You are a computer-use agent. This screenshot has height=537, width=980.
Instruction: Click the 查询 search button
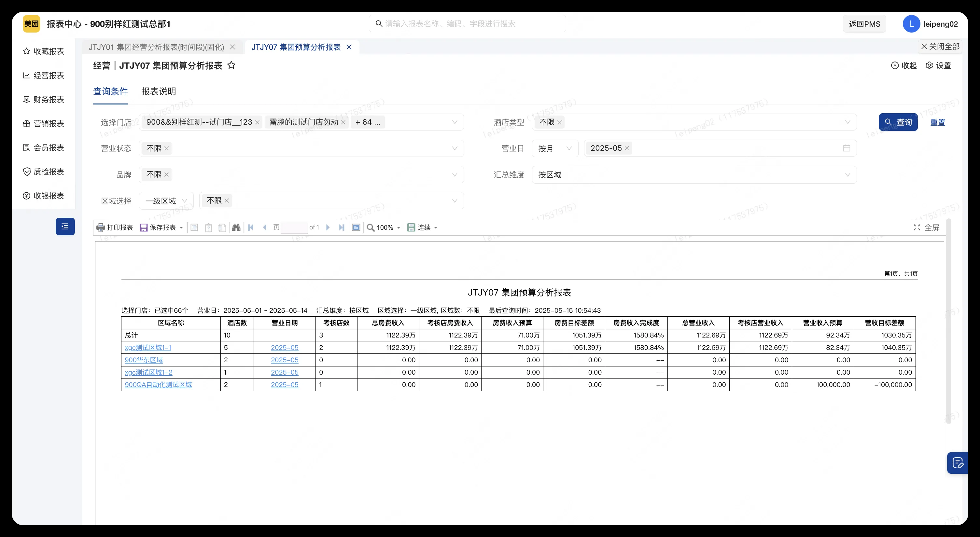(898, 122)
